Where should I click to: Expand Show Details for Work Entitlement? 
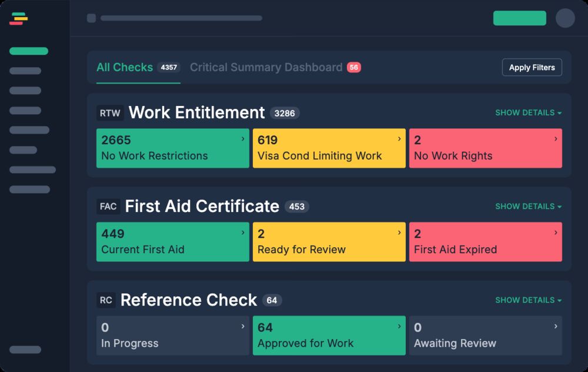point(529,112)
